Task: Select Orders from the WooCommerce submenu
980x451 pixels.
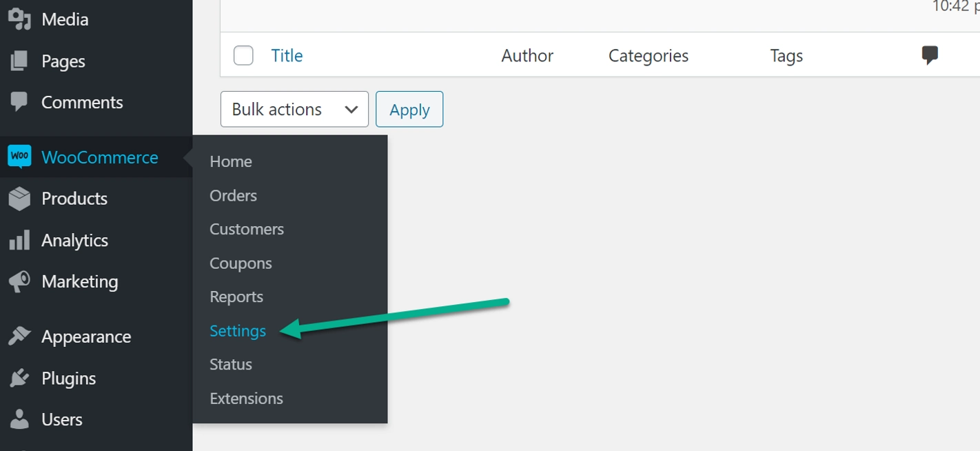Action: tap(233, 196)
